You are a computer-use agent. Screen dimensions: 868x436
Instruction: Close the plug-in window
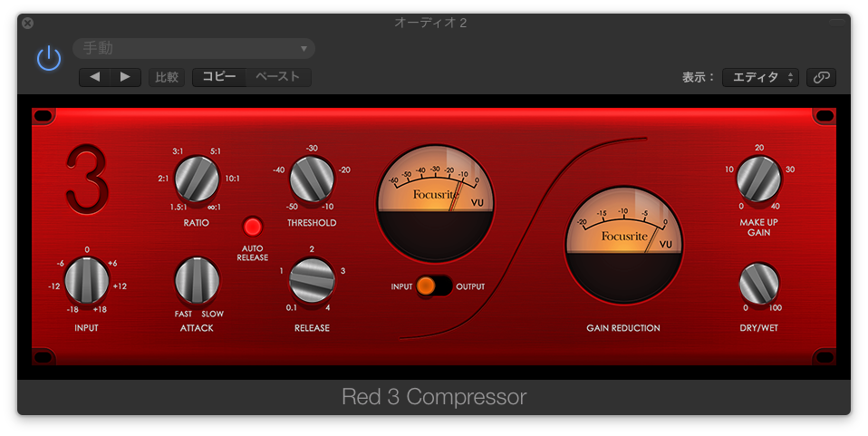point(28,23)
